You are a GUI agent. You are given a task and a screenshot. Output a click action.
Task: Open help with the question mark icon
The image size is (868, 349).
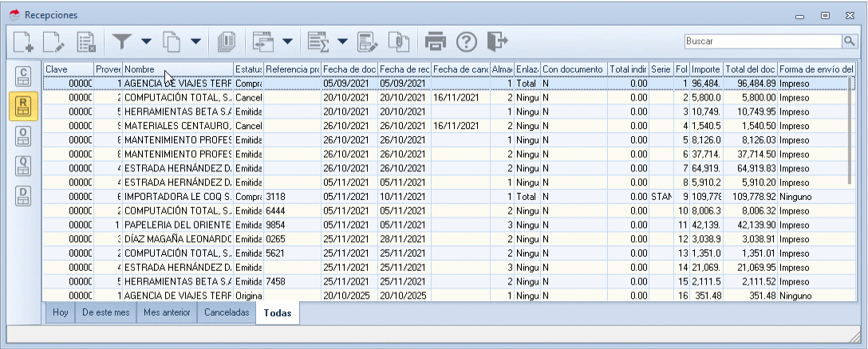(x=466, y=41)
